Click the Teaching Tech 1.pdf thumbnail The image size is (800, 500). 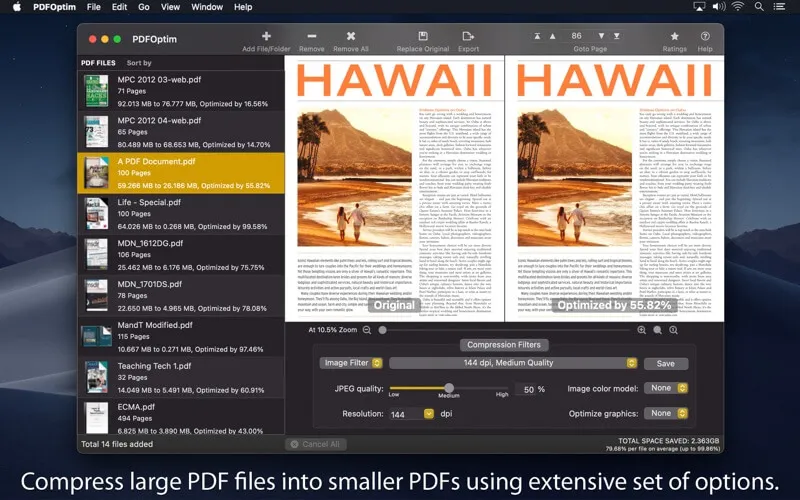pyautogui.click(x=96, y=377)
